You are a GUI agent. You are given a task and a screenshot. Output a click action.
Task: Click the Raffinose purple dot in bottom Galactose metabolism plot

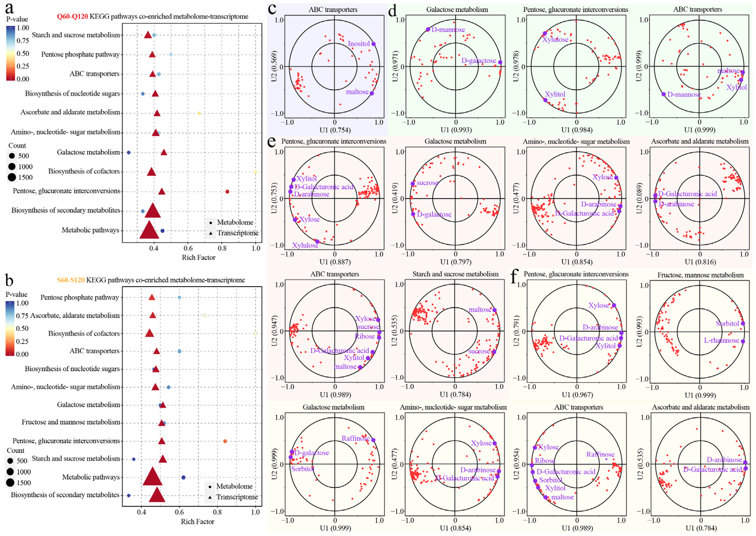pyautogui.click(x=373, y=440)
